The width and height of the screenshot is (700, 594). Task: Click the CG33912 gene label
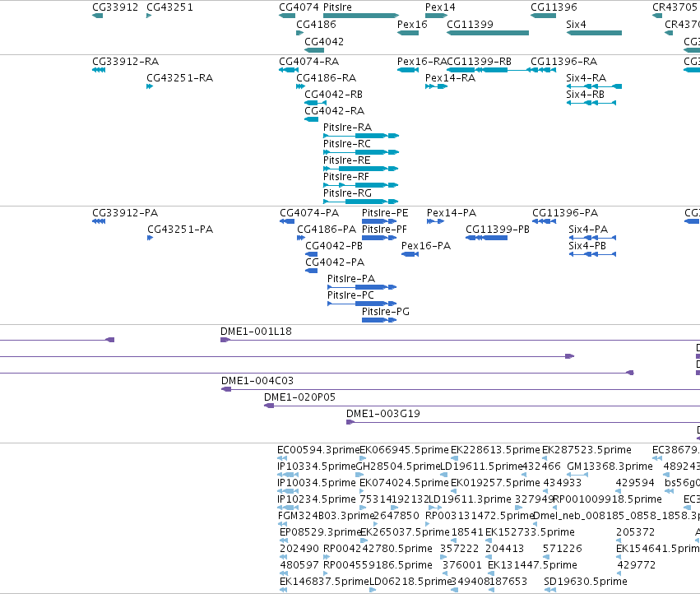(115, 7)
